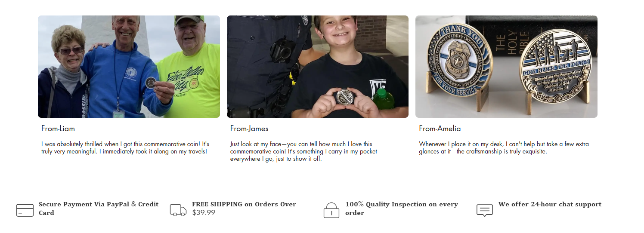This screenshot has width=644, height=233.
Task: Click FREE SHIPPING on Orders Over text
Action: click(x=244, y=204)
